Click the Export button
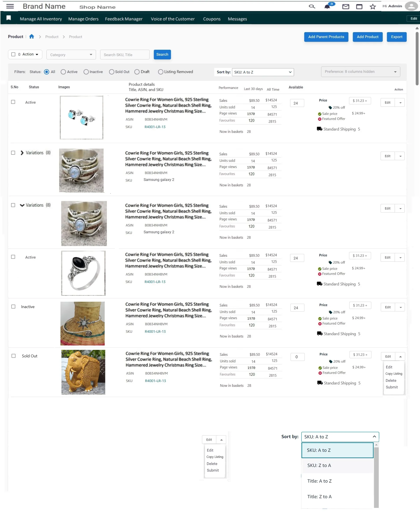420x531 pixels. 396,37
